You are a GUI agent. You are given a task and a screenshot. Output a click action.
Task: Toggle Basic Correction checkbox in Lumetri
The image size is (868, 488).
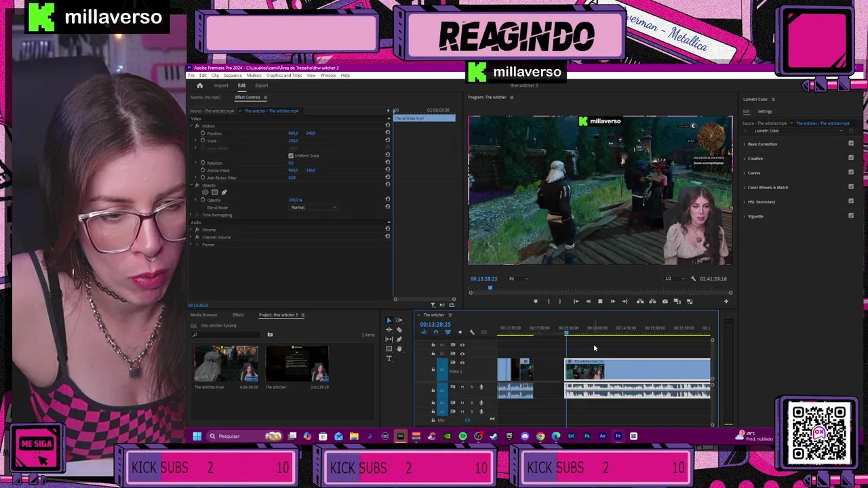pyautogui.click(x=851, y=144)
